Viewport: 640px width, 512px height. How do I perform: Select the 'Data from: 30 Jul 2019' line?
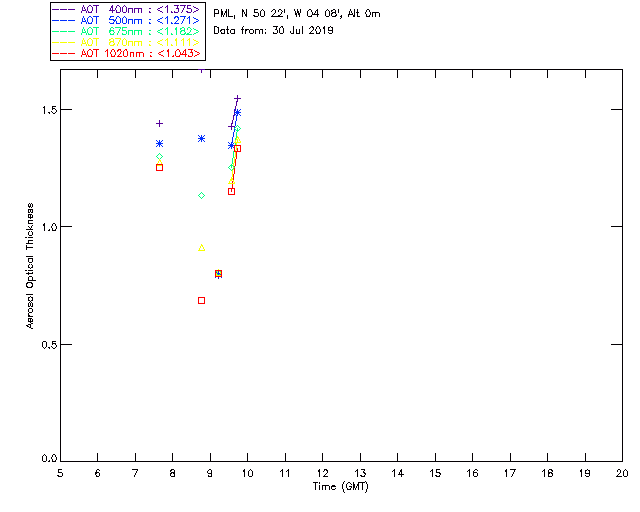tap(273, 31)
